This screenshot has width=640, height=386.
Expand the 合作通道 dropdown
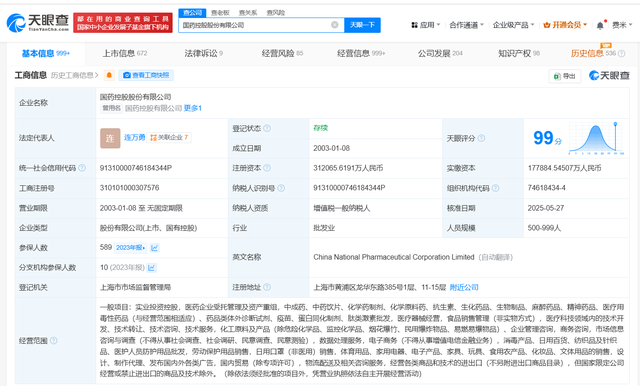pyautogui.click(x=466, y=25)
